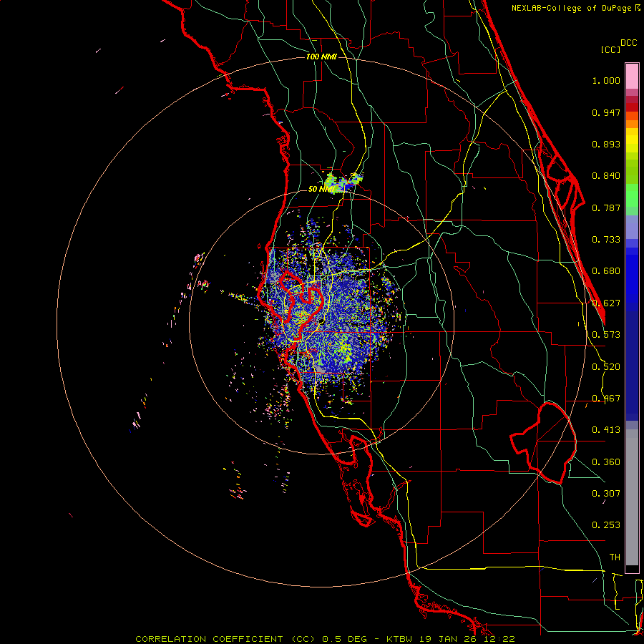644x644 pixels.
Task: Click the [CC] units label
Action: pyautogui.click(x=610, y=49)
